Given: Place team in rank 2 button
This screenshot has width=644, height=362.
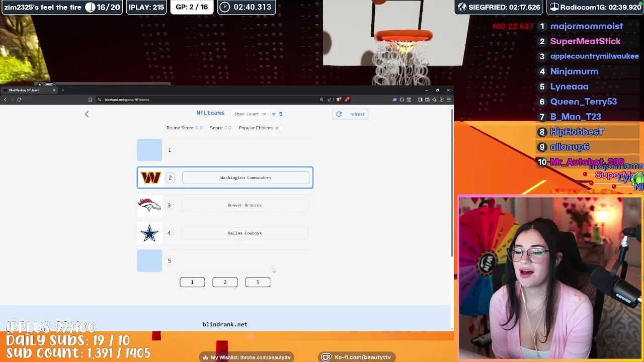Looking at the screenshot, I should 225,282.
